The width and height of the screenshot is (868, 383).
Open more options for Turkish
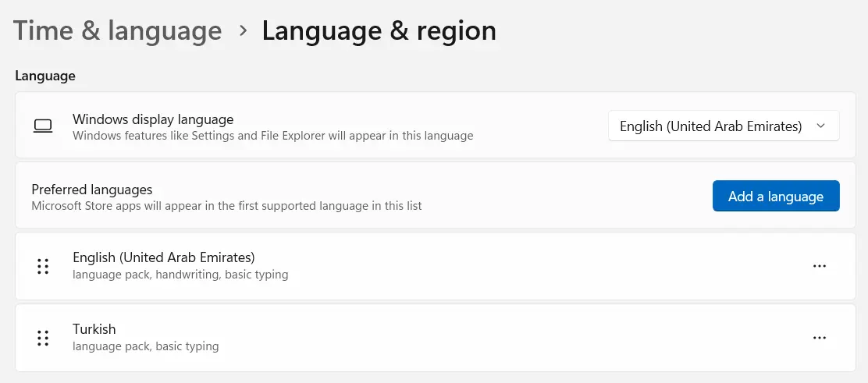tap(820, 338)
